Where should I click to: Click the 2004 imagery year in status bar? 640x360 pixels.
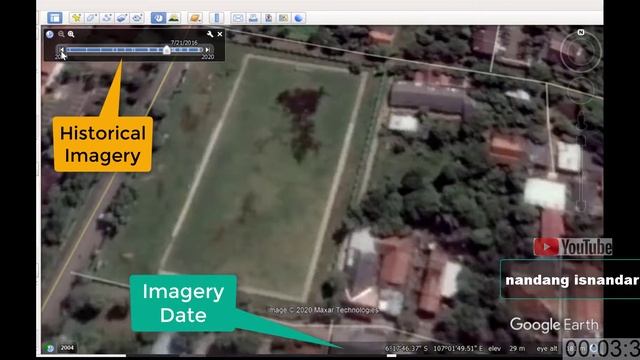67,348
